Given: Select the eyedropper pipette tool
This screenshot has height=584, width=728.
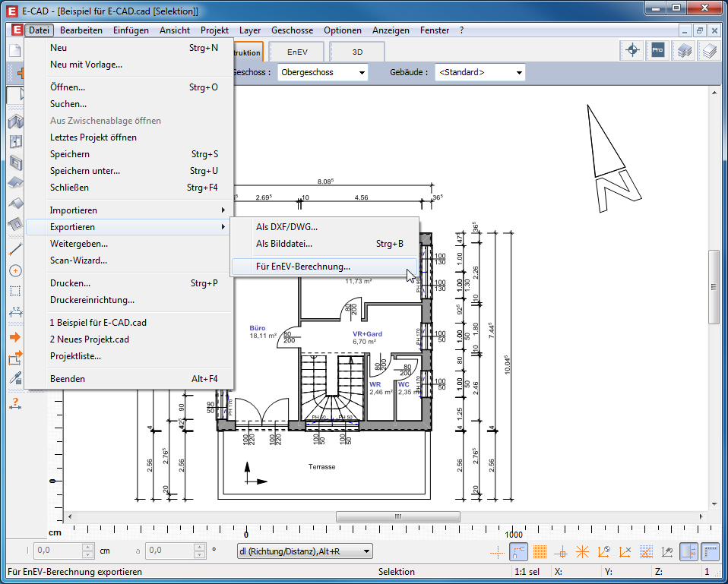Looking at the screenshot, I should click(15, 378).
